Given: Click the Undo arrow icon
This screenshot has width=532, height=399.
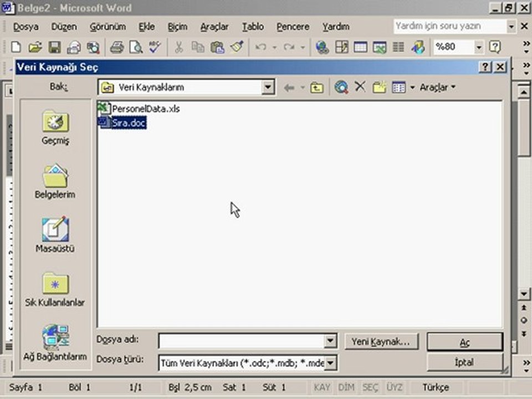Looking at the screenshot, I should pyautogui.click(x=260, y=47).
